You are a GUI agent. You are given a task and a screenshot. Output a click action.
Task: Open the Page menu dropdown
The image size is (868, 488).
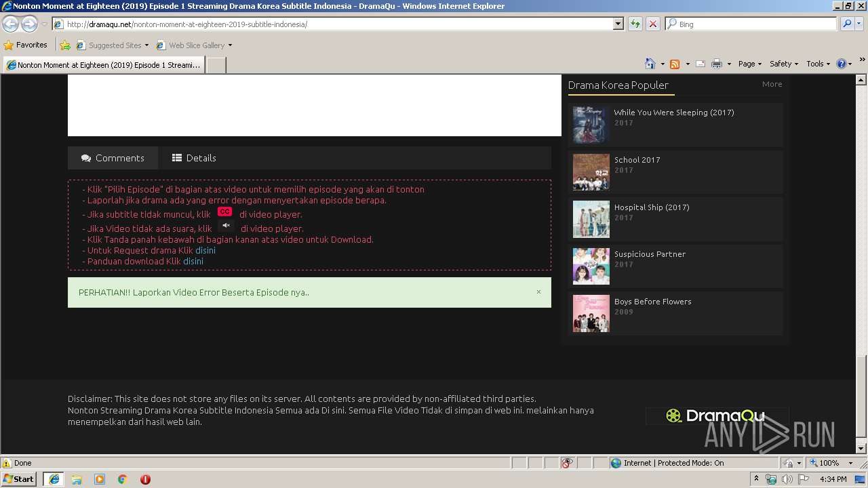pyautogui.click(x=750, y=64)
